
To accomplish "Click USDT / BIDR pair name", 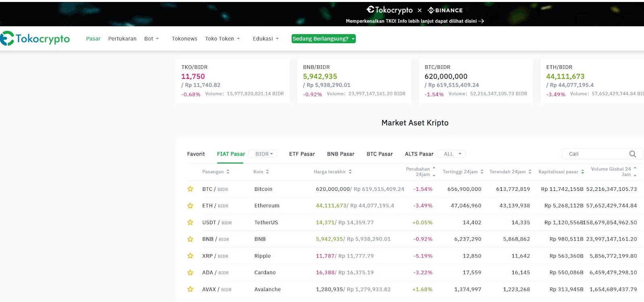I will [217, 222].
